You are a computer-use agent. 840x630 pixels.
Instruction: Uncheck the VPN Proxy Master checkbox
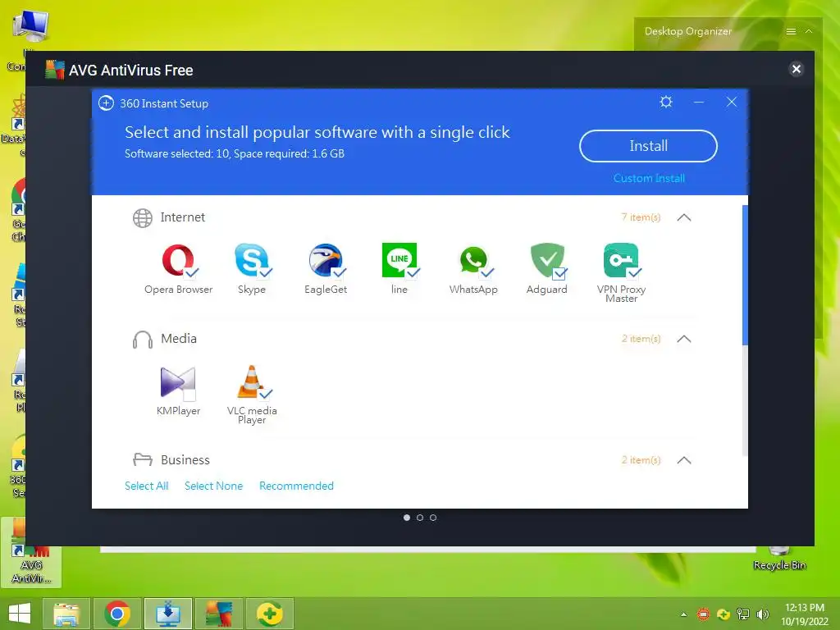[635, 272]
